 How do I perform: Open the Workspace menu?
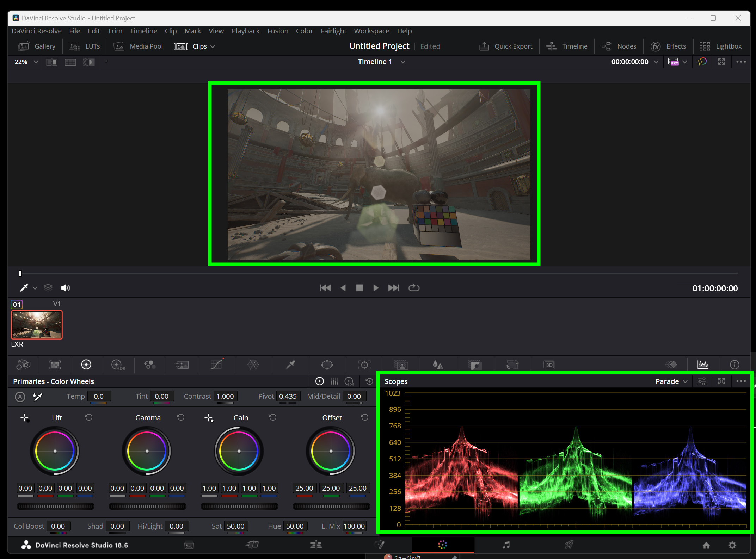pyautogui.click(x=371, y=31)
